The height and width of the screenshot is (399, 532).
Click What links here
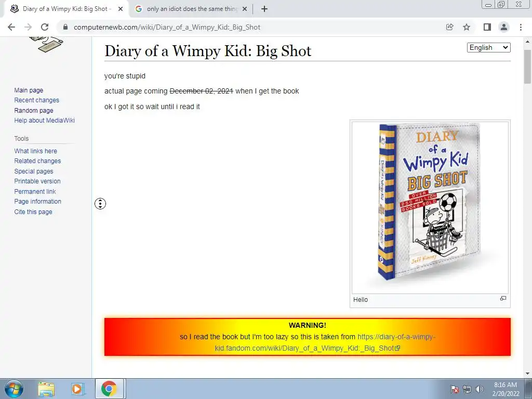point(36,151)
